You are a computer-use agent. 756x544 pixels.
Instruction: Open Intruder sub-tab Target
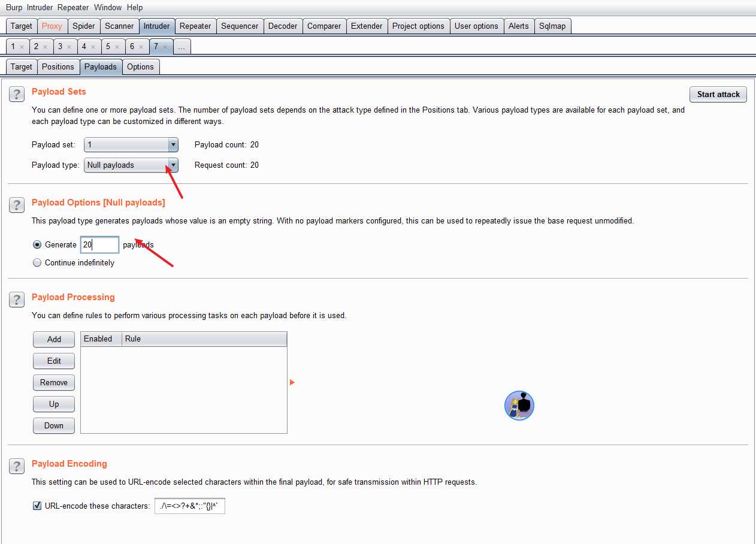click(22, 67)
